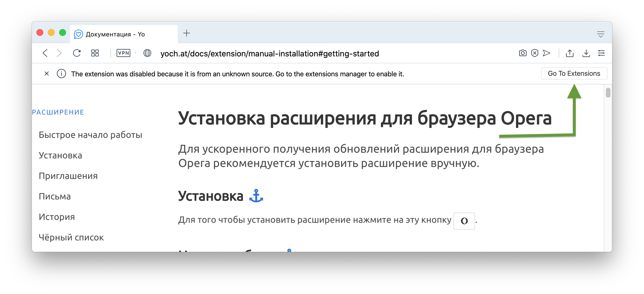644x294 pixels.
Task: Go forward to the next page
Action: 59,53
